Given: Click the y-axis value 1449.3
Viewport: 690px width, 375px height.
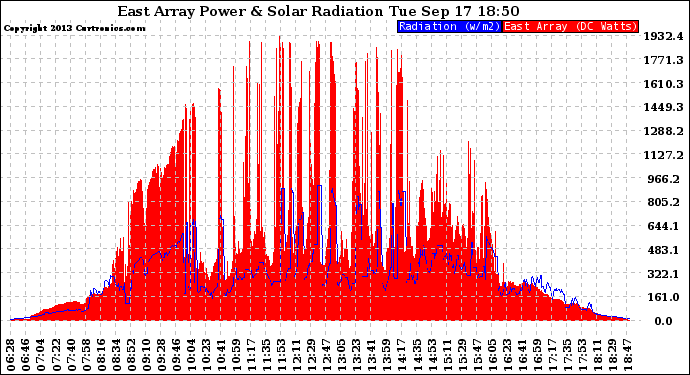Looking at the screenshot, I should 664,107.
